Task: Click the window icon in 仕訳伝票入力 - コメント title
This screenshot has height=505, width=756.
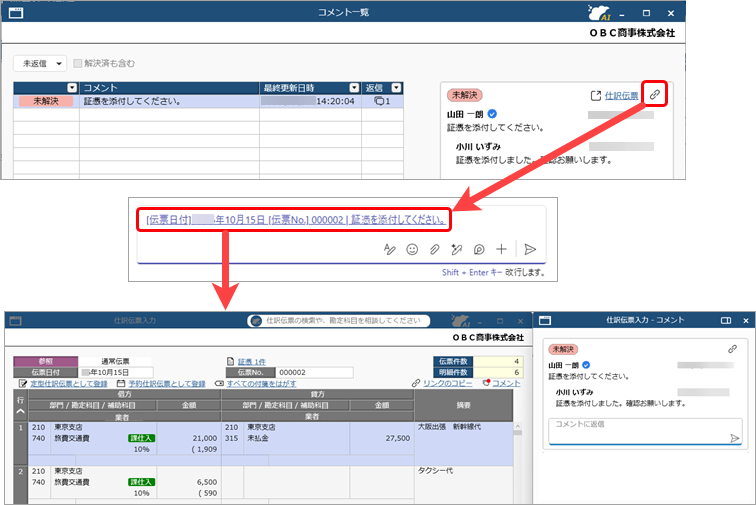Action: click(x=545, y=320)
